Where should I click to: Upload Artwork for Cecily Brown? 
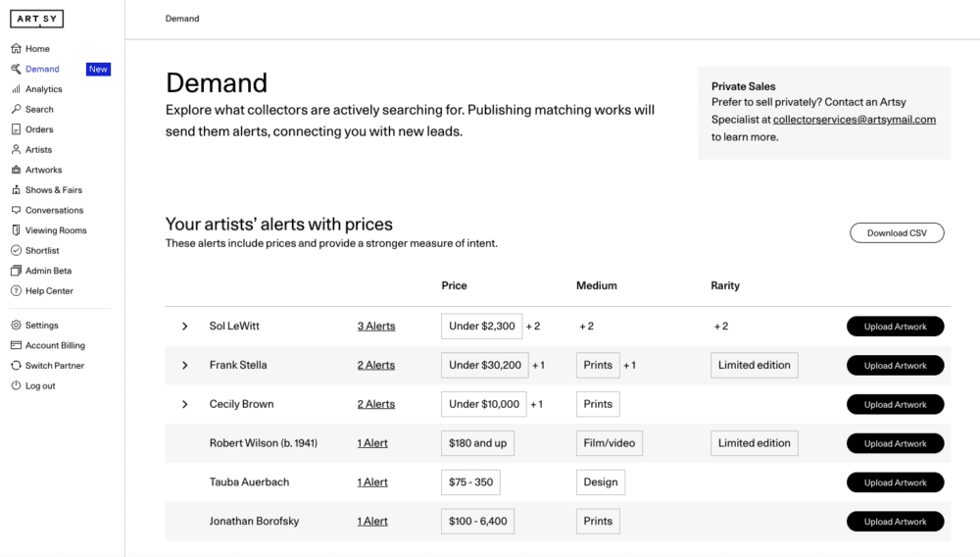tap(895, 404)
